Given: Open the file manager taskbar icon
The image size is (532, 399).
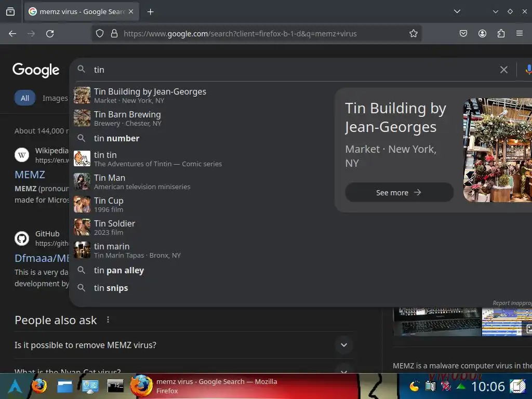Looking at the screenshot, I should [65, 386].
